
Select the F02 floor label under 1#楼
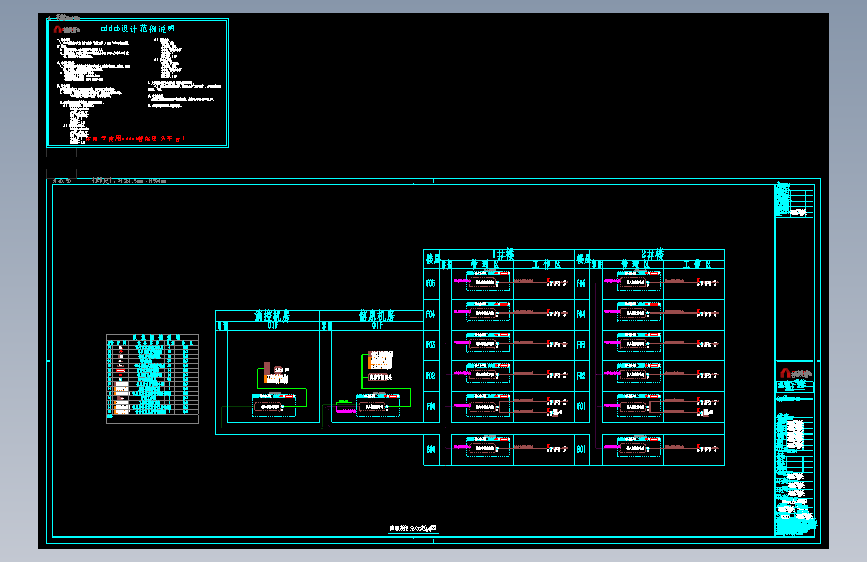[x=431, y=376]
